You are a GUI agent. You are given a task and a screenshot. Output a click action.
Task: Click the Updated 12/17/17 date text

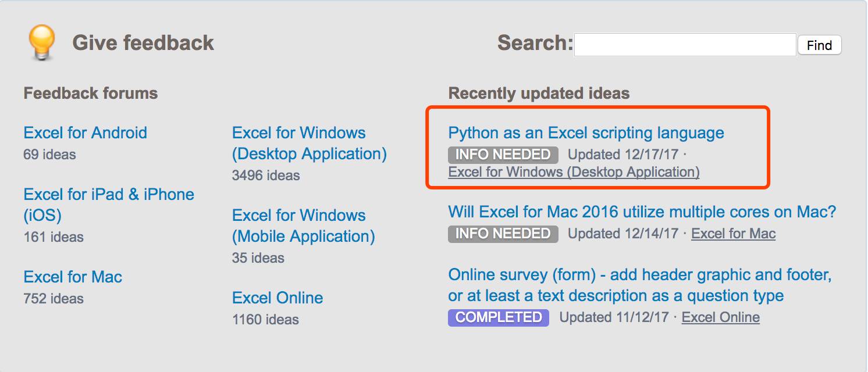[x=624, y=155]
